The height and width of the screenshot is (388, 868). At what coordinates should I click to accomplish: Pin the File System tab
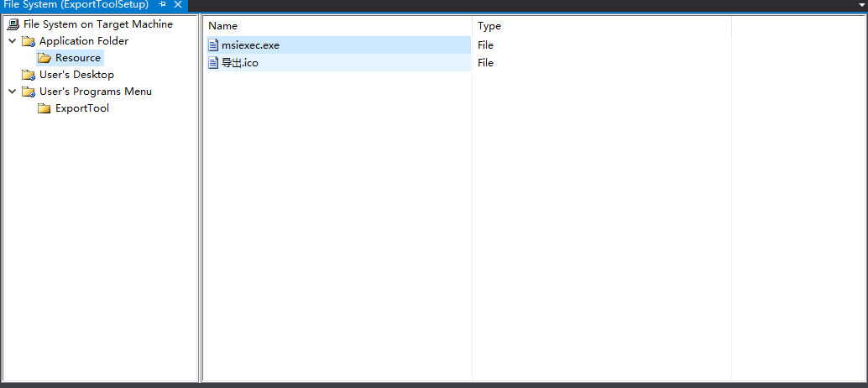(163, 5)
